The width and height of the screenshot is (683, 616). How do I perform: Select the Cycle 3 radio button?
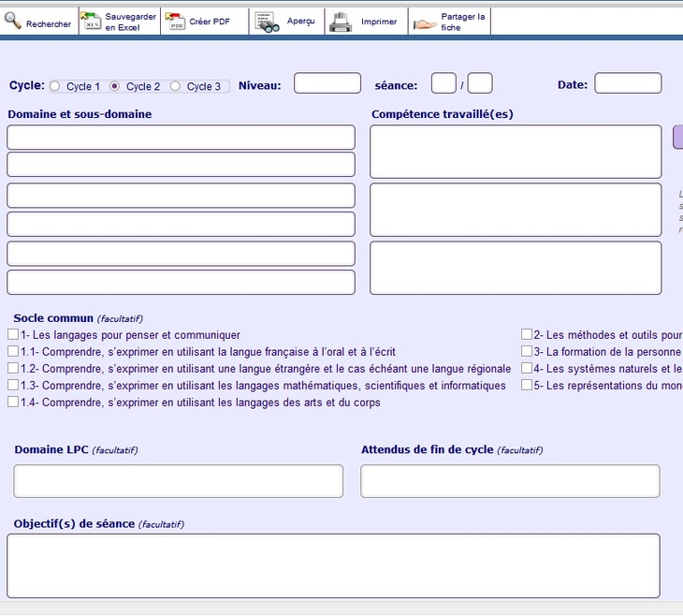tap(175, 86)
